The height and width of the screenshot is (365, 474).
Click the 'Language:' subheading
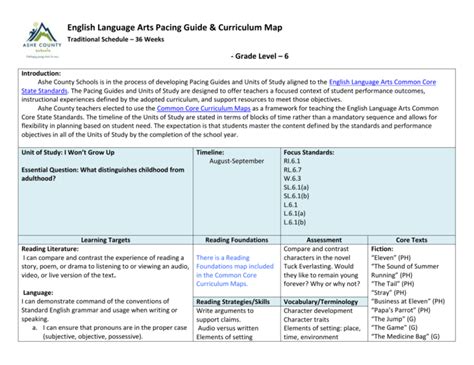point(38,293)
